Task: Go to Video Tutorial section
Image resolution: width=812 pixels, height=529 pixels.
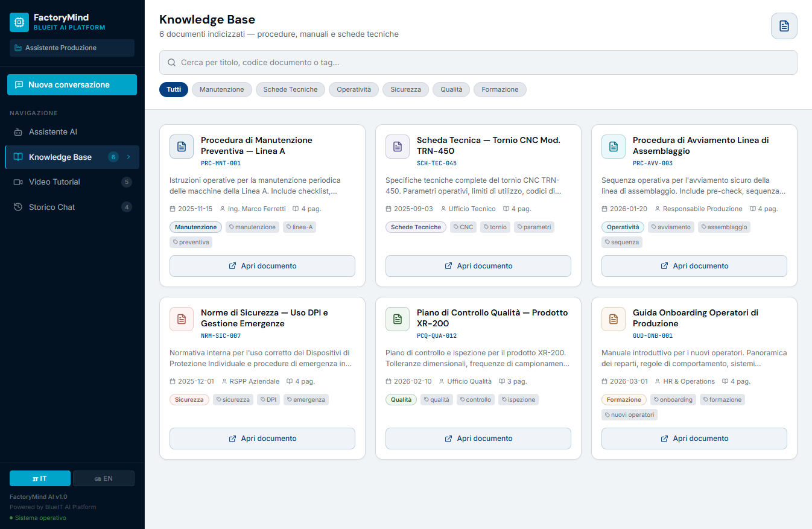Action: [72, 182]
